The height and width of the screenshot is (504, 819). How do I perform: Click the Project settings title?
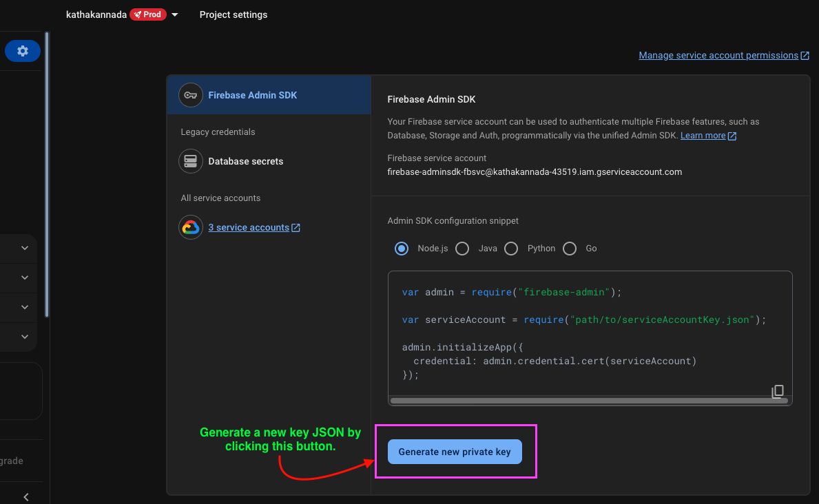234,14
